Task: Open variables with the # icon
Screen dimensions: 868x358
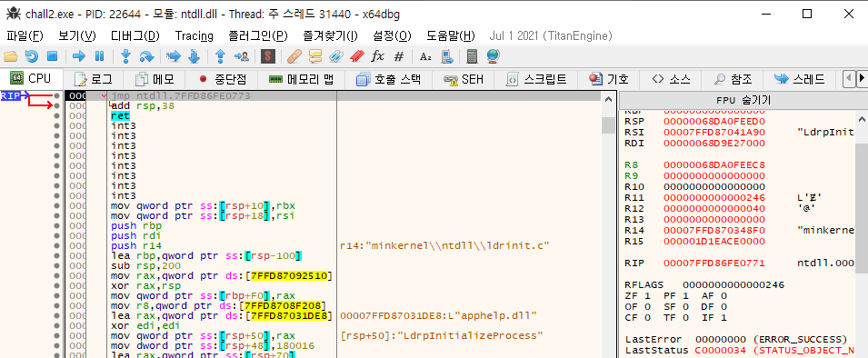Action: coord(399,56)
